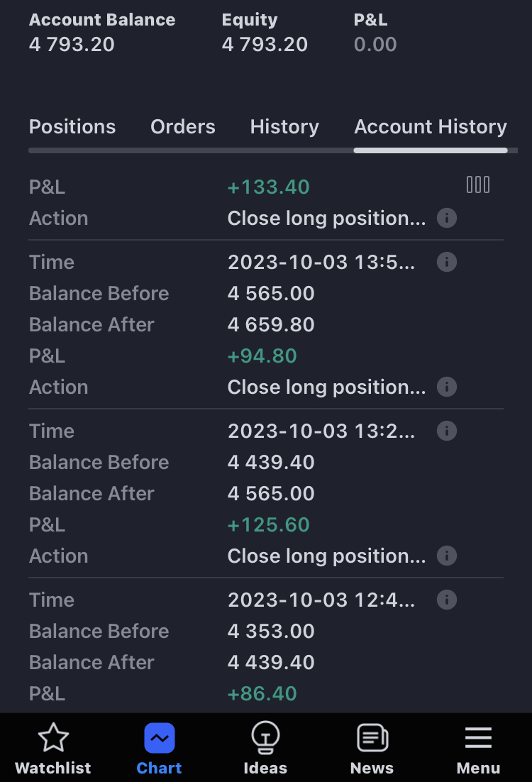Switch to the Orders tab
The height and width of the screenshot is (782, 532).
(183, 127)
